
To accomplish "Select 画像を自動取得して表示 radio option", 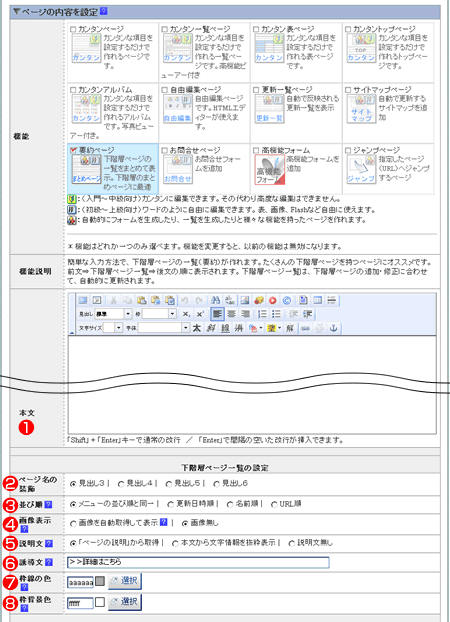I will coord(73,524).
